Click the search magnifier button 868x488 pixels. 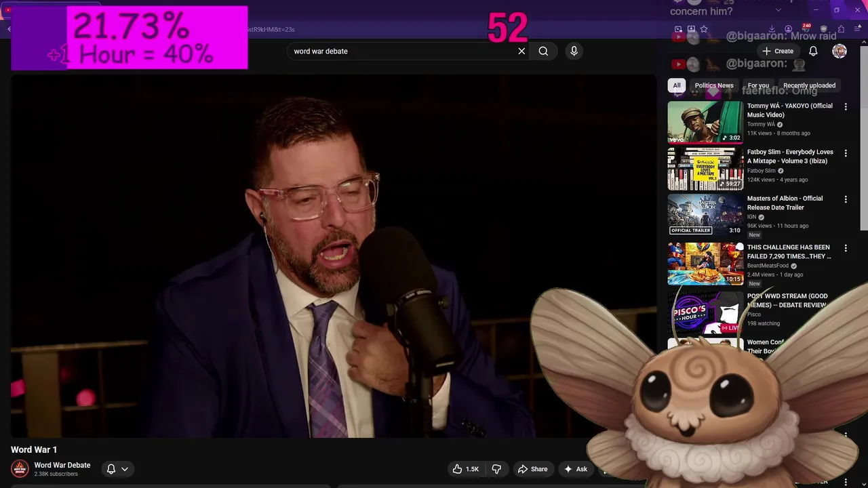pos(543,51)
